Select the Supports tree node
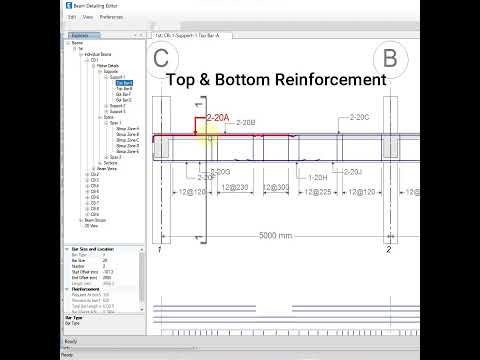 111,71
